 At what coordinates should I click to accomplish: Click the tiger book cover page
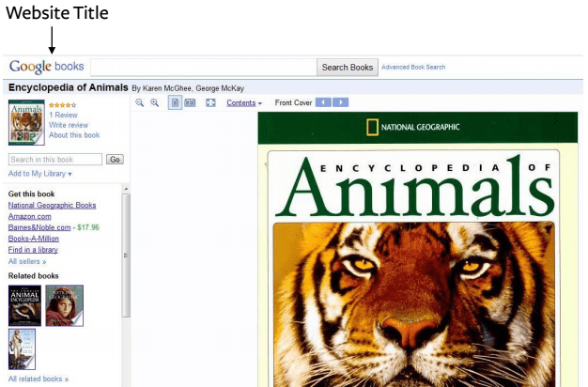pos(417,249)
